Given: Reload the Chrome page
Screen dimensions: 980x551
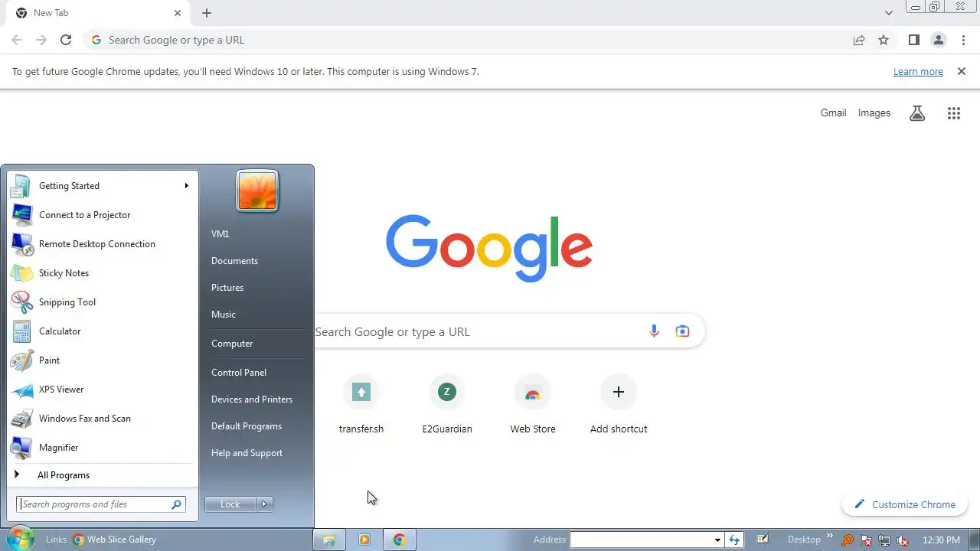Looking at the screenshot, I should [66, 40].
